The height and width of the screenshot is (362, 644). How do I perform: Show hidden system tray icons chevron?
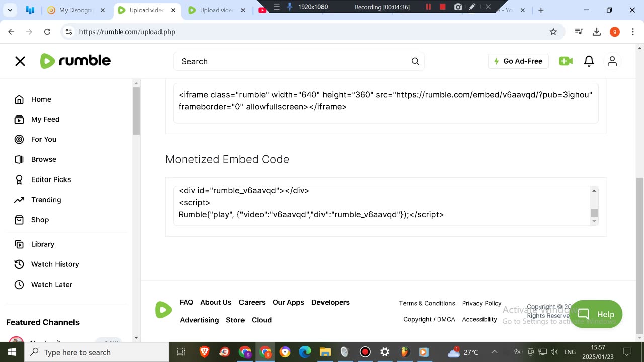click(494, 352)
